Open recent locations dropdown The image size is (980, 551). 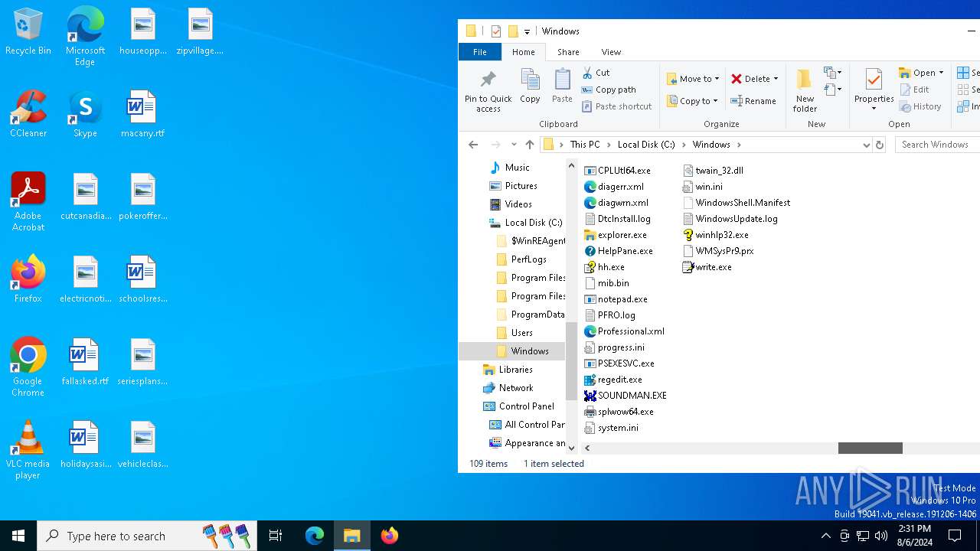pyautogui.click(x=513, y=145)
